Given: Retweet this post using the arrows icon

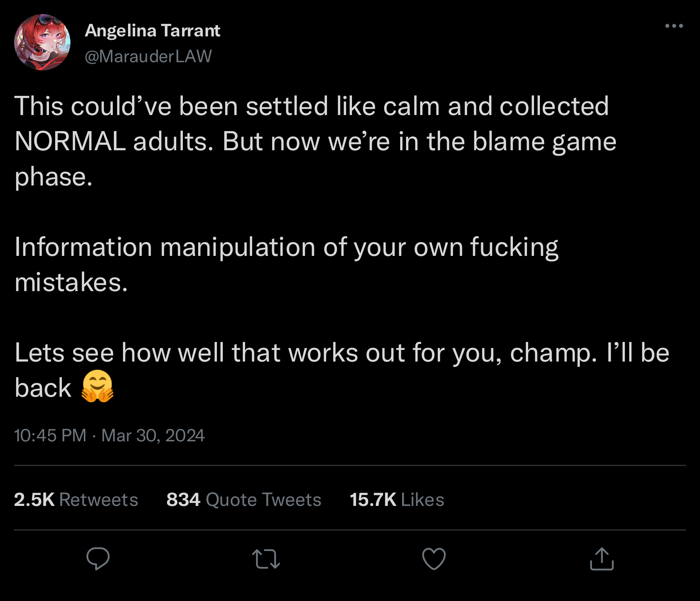Looking at the screenshot, I should [x=266, y=559].
